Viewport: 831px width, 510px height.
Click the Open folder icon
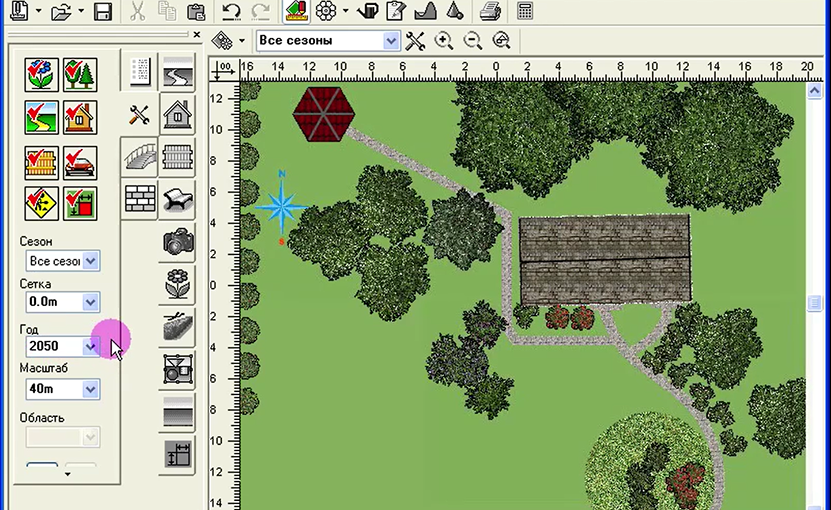tap(61, 11)
